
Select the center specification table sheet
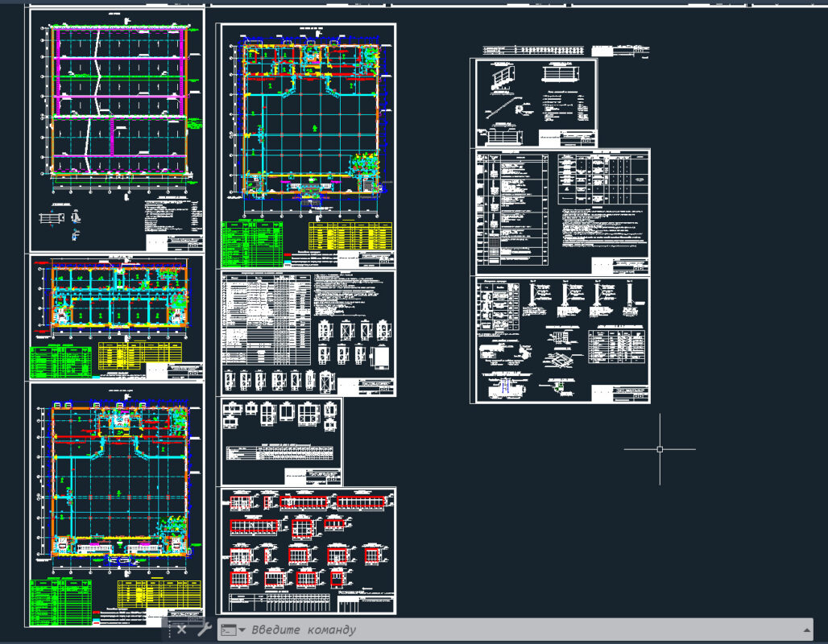[308, 332]
